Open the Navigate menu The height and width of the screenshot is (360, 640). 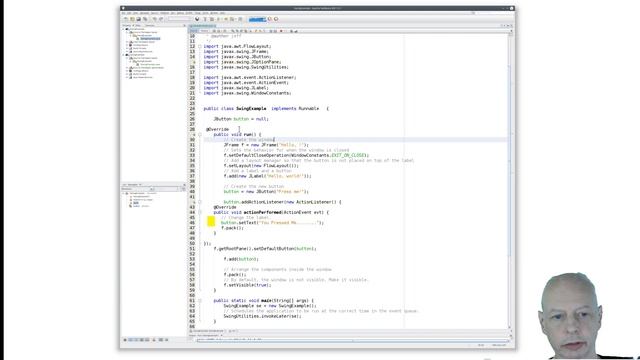tap(144, 13)
